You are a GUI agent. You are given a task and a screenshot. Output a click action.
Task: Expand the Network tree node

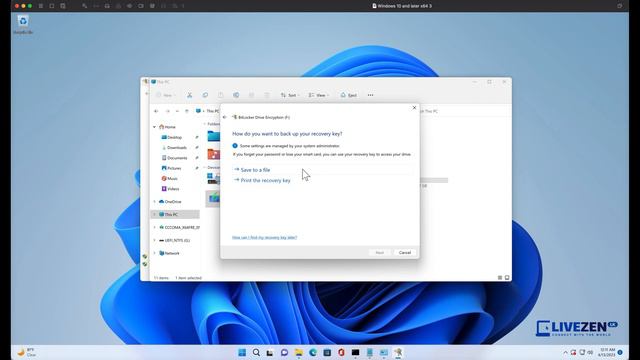pyautogui.click(x=154, y=253)
